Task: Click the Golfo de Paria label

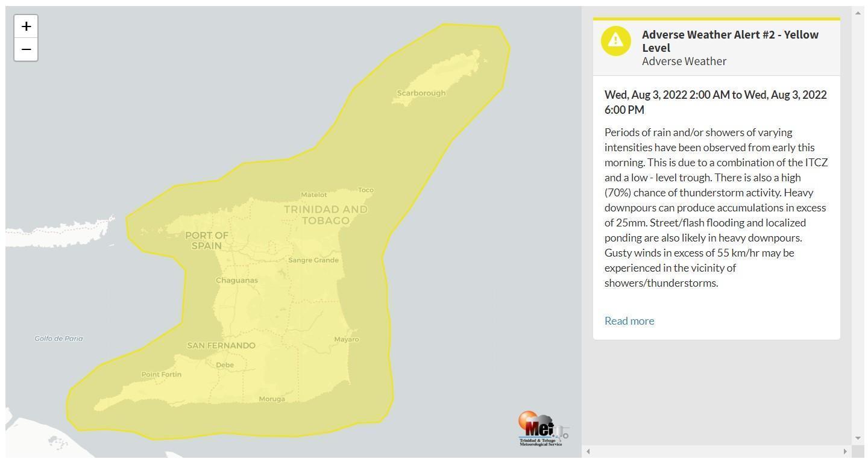Action: 59,339
